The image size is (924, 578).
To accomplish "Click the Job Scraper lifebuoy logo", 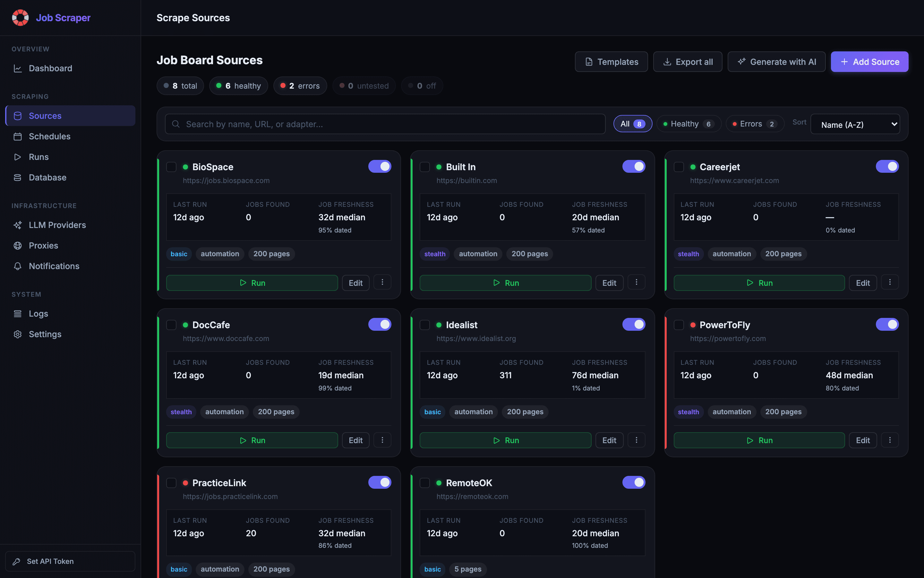I will tap(20, 18).
